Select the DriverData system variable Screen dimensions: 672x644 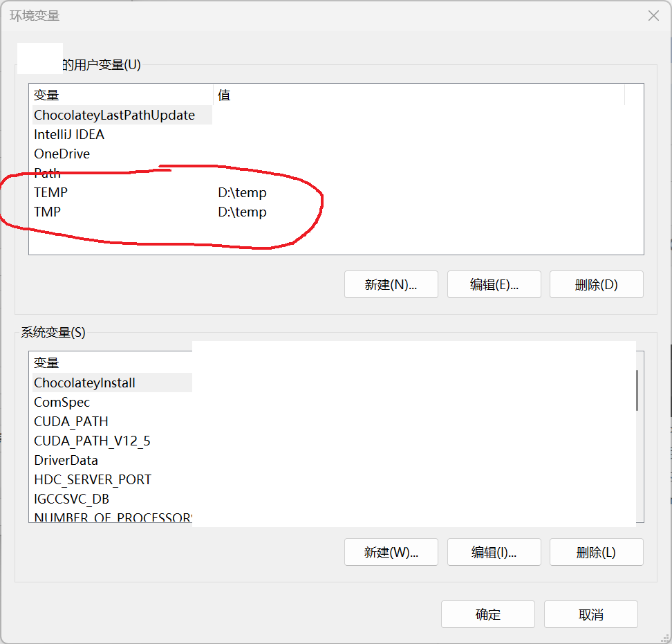(66, 461)
